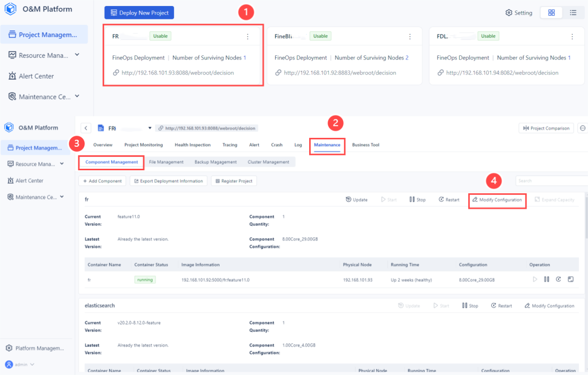Screen dimensions: 588x375
Task: Click the Register Project button
Action: 234,181
